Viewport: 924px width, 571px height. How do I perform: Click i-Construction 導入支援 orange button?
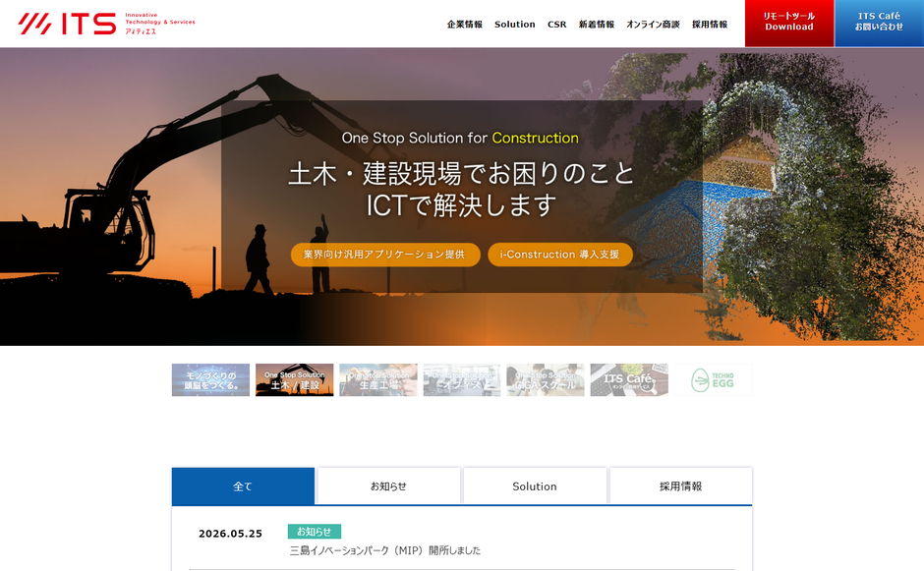tap(560, 255)
